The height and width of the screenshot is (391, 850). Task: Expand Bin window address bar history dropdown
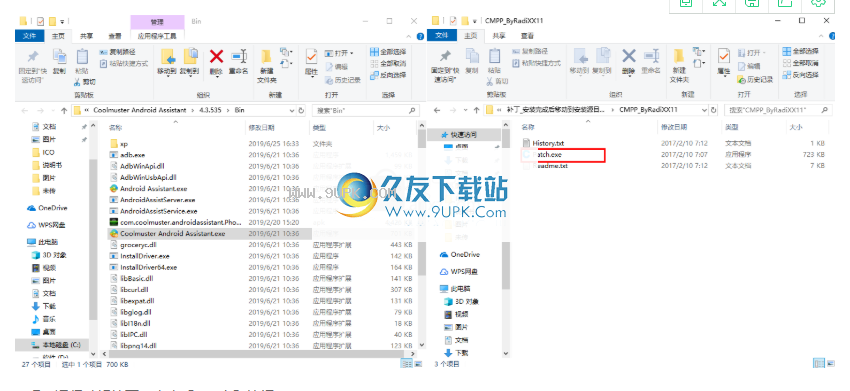coord(292,110)
